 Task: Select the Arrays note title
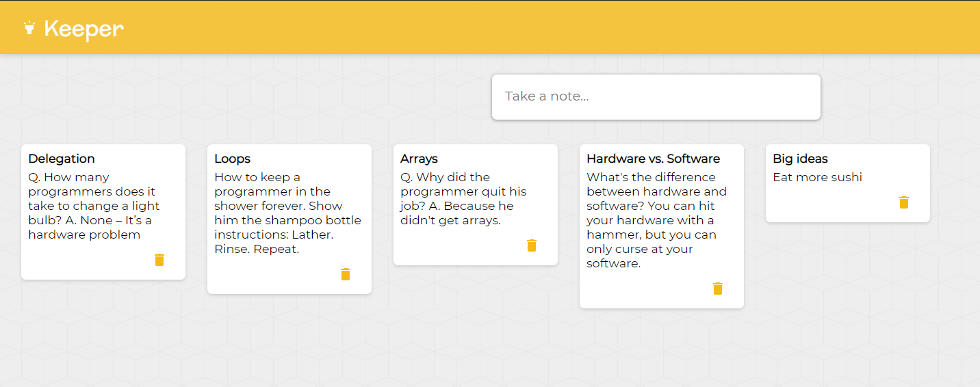pos(419,159)
